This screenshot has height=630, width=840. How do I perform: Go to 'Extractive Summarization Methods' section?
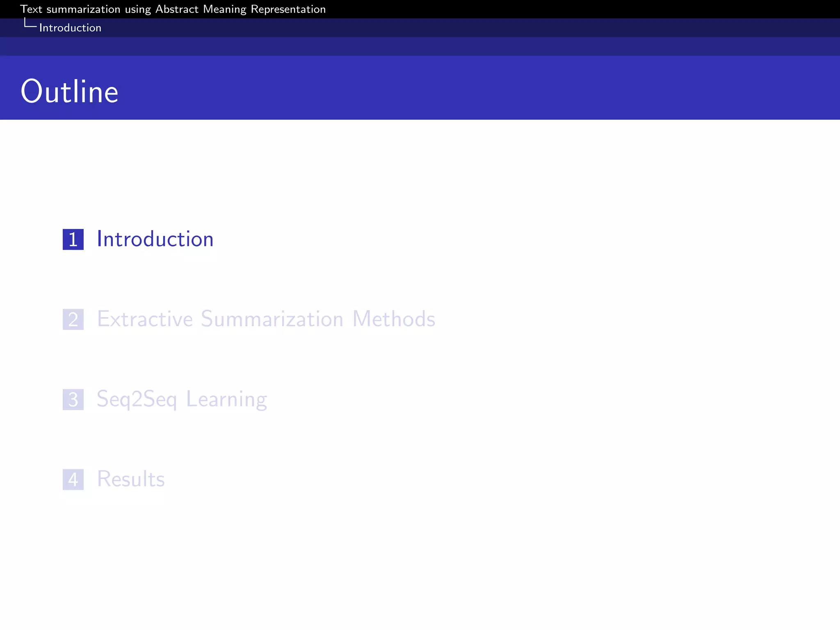click(266, 319)
